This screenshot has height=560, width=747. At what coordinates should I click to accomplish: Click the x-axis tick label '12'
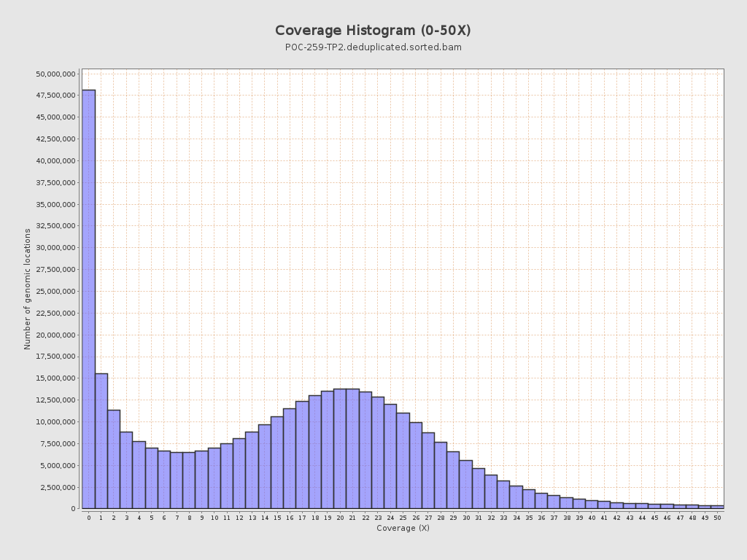click(239, 518)
